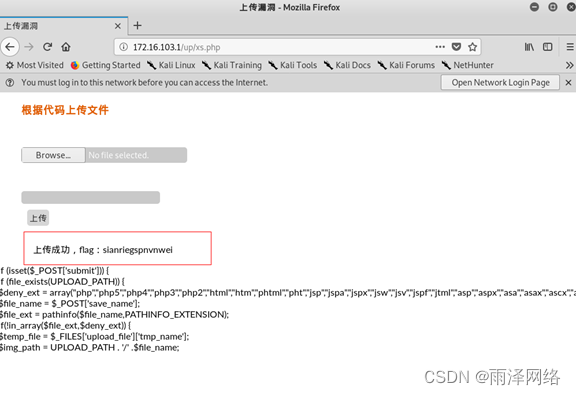The image size is (576, 395).
Task: Open a new tab with plus button
Action: tap(137, 25)
